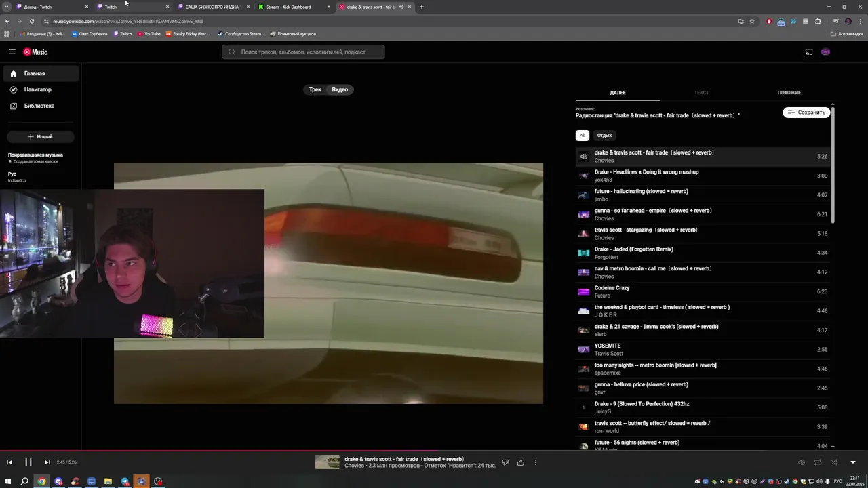Pause the current track
The height and width of the screenshot is (488, 868).
coord(28,462)
